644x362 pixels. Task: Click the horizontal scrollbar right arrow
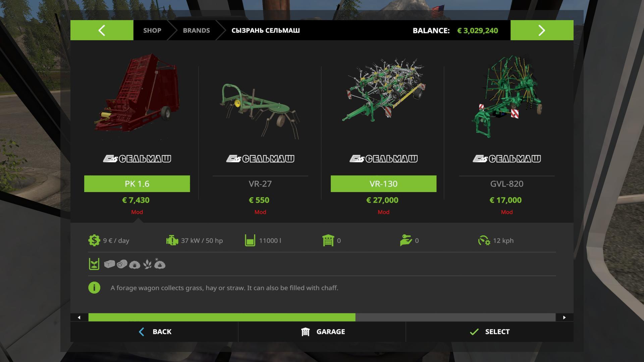coord(564,317)
